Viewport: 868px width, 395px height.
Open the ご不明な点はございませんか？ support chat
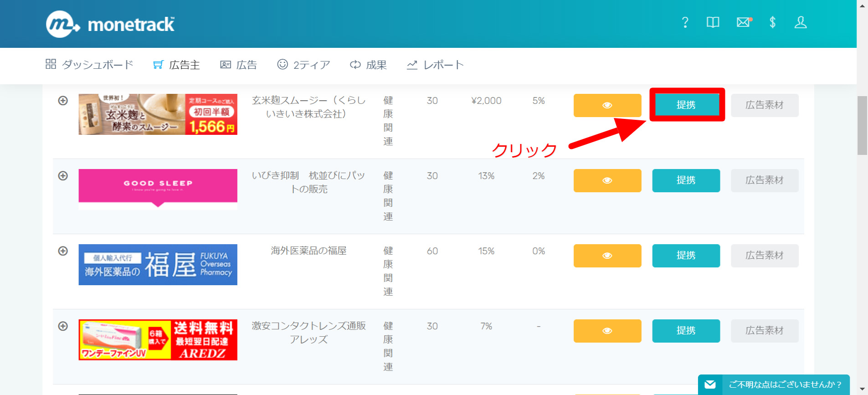pos(774,385)
